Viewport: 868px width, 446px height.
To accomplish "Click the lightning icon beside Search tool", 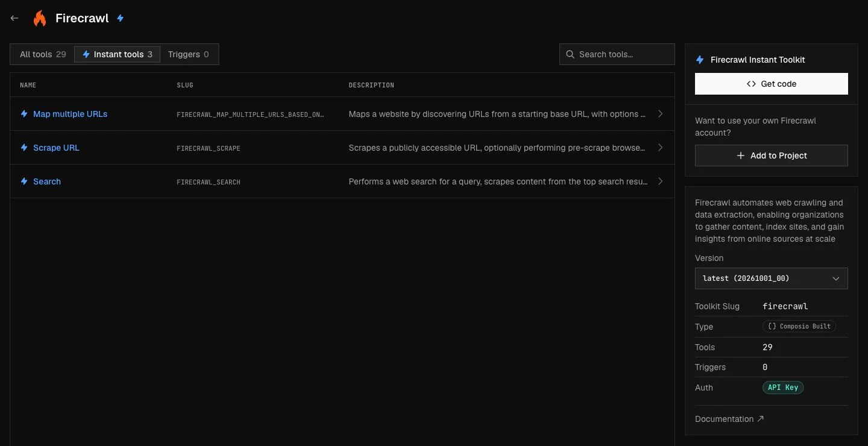I will (24, 181).
